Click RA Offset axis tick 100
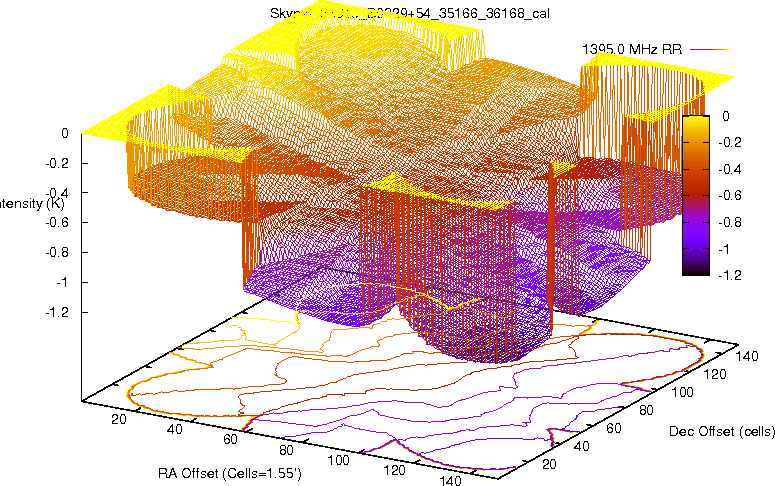 [x=339, y=460]
